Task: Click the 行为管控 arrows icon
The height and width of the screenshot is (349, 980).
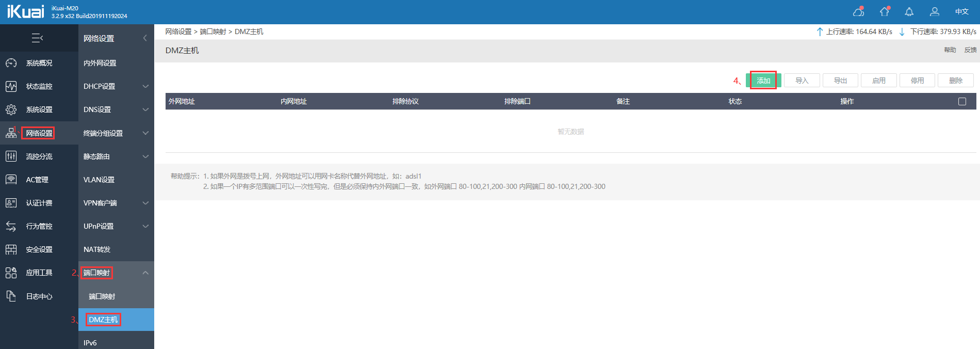Action: [x=11, y=226]
